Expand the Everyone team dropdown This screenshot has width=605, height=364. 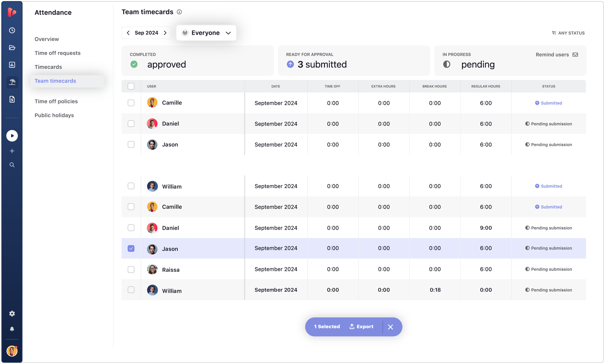point(206,33)
